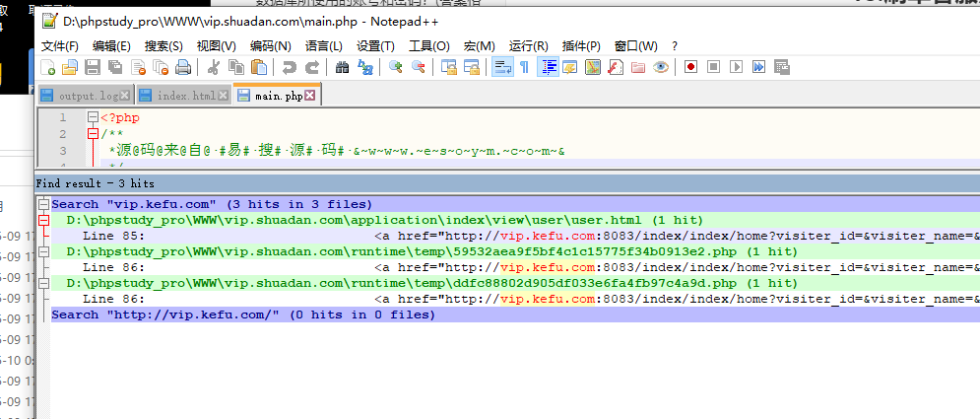This screenshot has height=419, width=980.
Task: Collapse the 59532aea9f5bf4c1c15775f34b0913e2.php result group
Action: click(43, 251)
